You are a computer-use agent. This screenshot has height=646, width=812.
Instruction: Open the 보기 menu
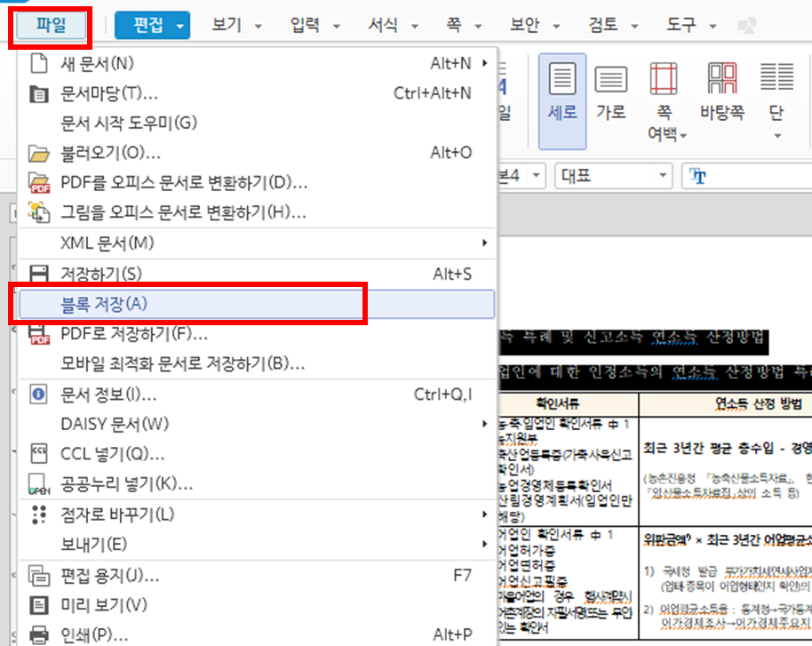(227, 26)
